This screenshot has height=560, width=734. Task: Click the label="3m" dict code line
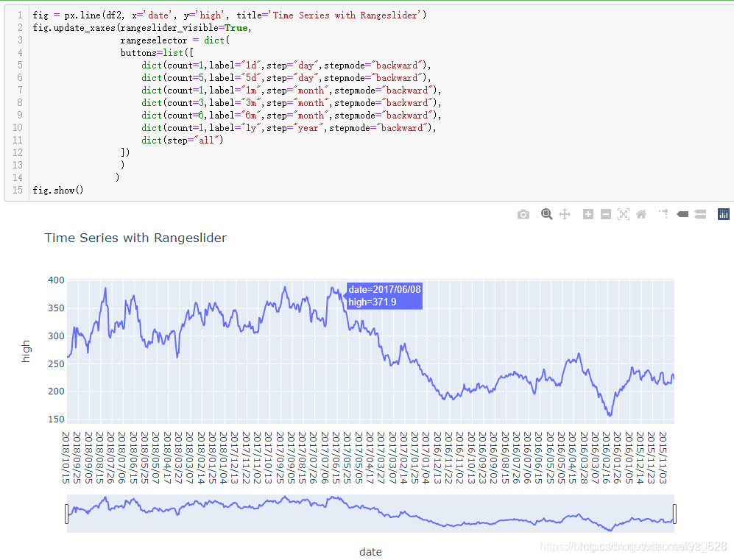[x=291, y=103]
